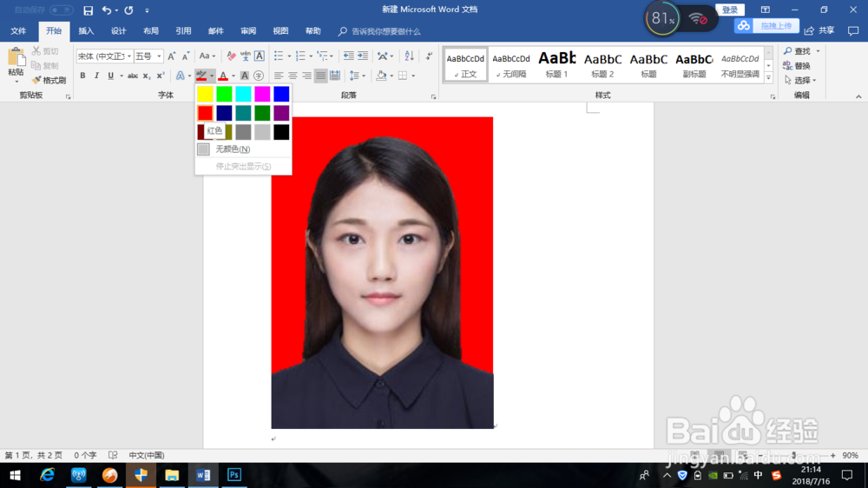
Task: Click the drag-to-upload cloud button
Action: coord(766,26)
